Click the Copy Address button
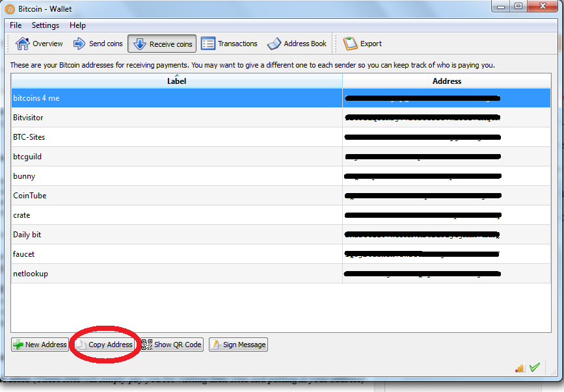Image resolution: width=564 pixels, height=392 pixels. coord(104,345)
